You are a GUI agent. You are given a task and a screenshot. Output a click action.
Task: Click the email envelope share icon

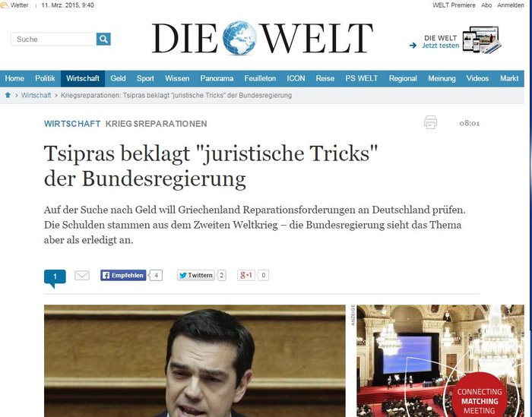(82, 275)
